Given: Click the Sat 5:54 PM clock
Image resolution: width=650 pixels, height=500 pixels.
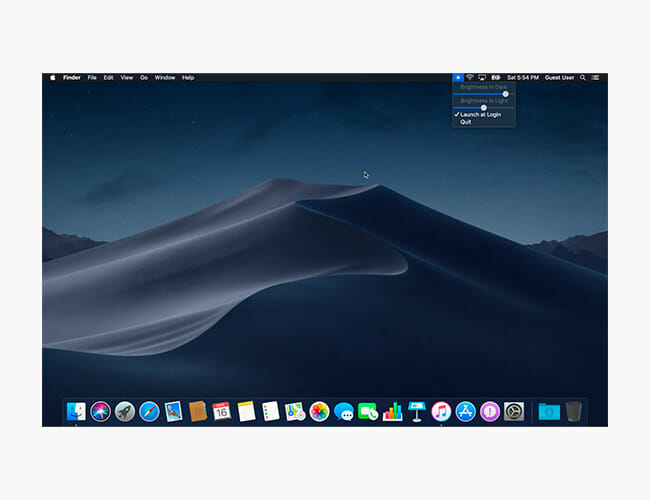Looking at the screenshot, I should pyautogui.click(x=523, y=78).
